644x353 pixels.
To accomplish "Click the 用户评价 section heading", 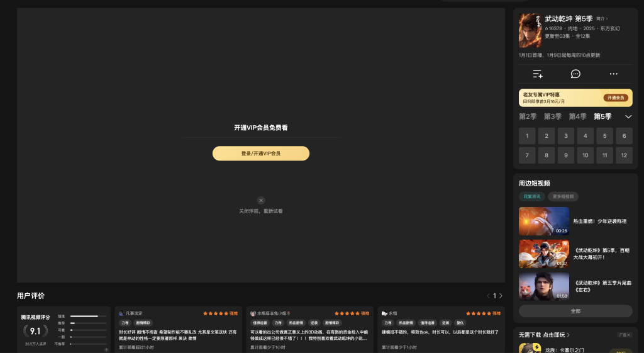I will coord(31,296).
